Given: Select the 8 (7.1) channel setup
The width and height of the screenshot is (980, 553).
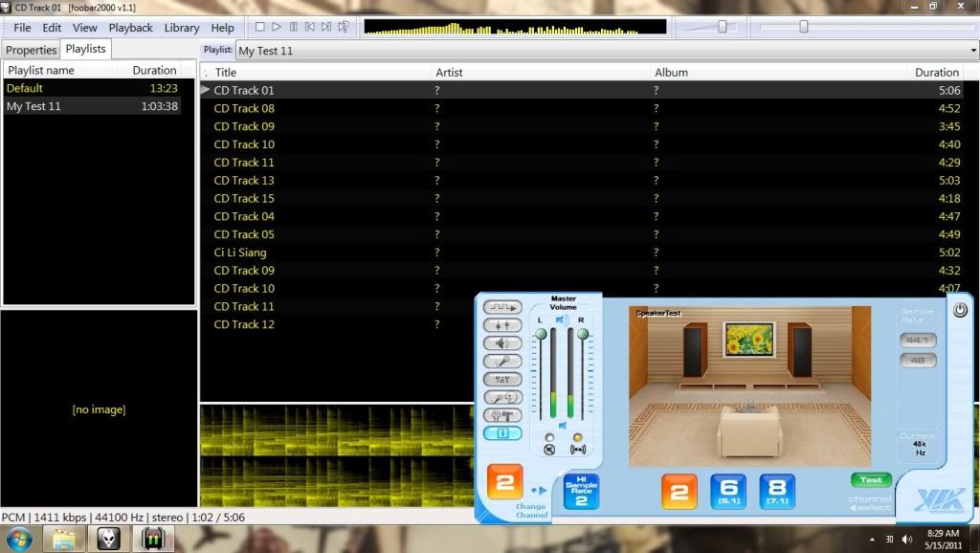Looking at the screenshot, I should point(777,491).
